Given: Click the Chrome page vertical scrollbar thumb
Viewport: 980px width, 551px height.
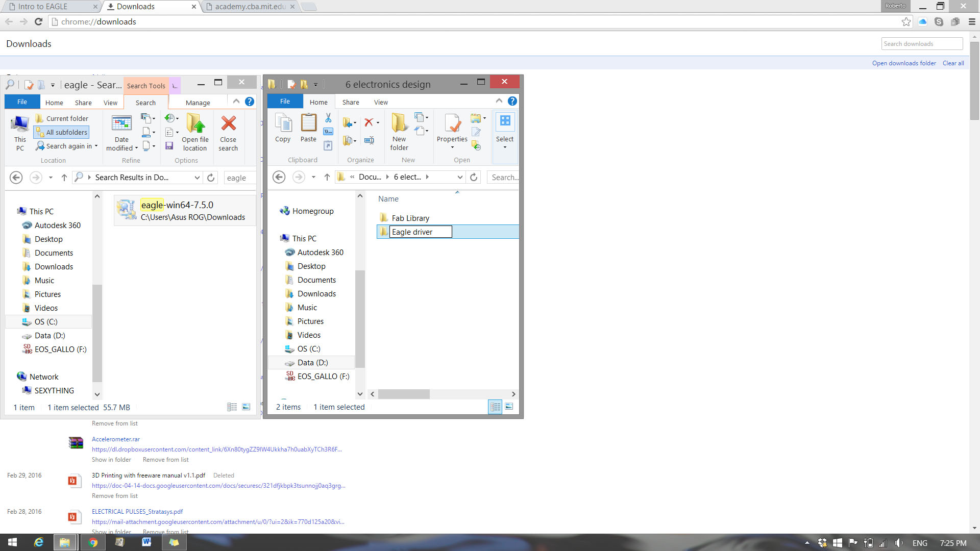Looking at the screenshot, I should 975,81.
